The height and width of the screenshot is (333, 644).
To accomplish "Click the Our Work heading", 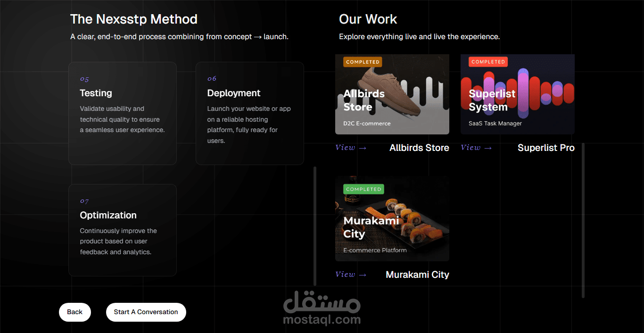I will (368, 19).
